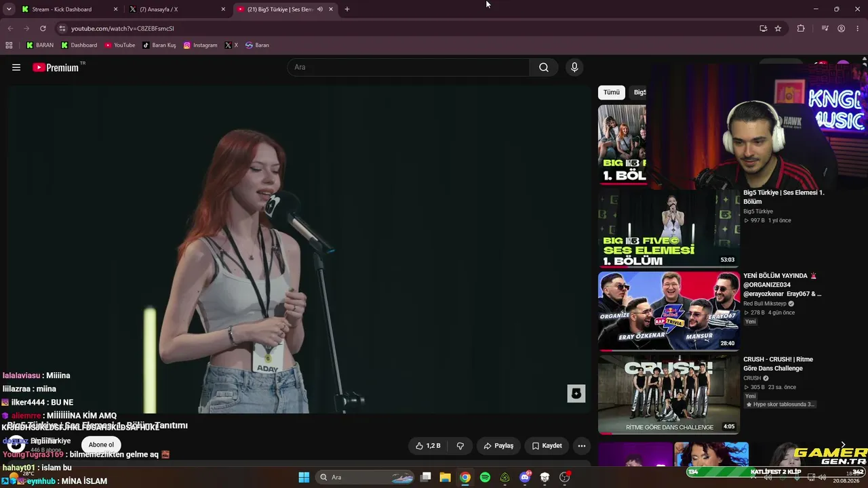
Task: Open the video titled Big5 Türkiye | Ses Elemesi 1. Bölüm
Action: [x=784, y=197]
